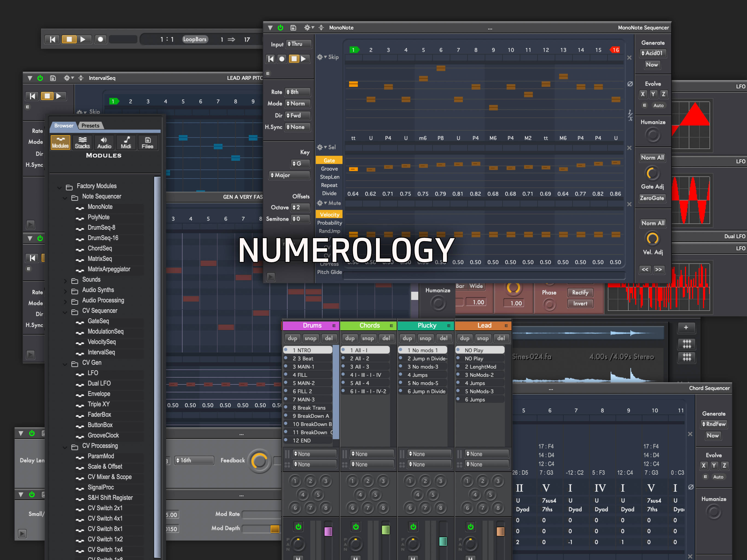This screenshot has width=747, height=560.
Task: Open MonoNote Dir Fwd dropdown
Action: 298,115
